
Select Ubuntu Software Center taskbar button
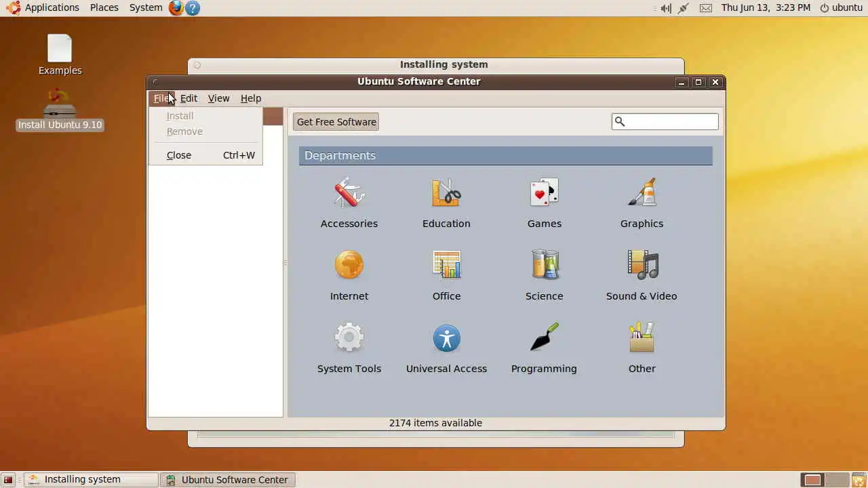[228, 480]
